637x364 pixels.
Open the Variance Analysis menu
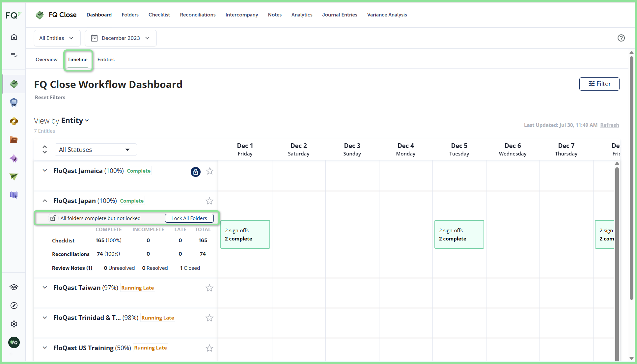(x=387, y=15)
